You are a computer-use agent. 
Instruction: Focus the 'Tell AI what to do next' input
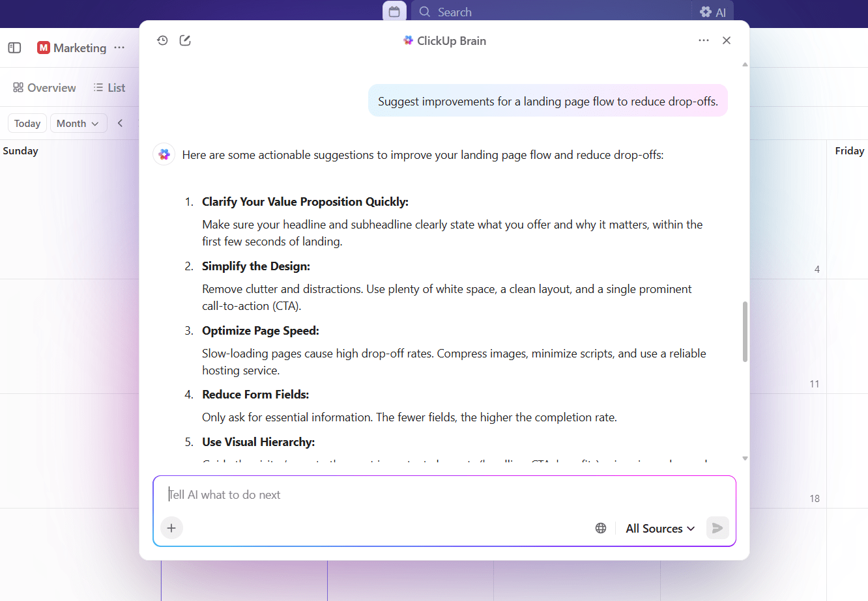(x=444, y=495)
